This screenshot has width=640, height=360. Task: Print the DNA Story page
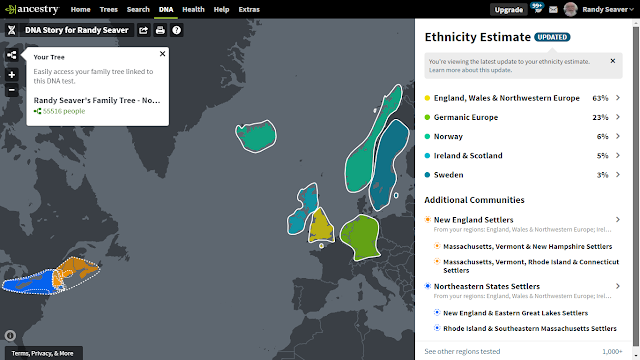pos(160,30)
